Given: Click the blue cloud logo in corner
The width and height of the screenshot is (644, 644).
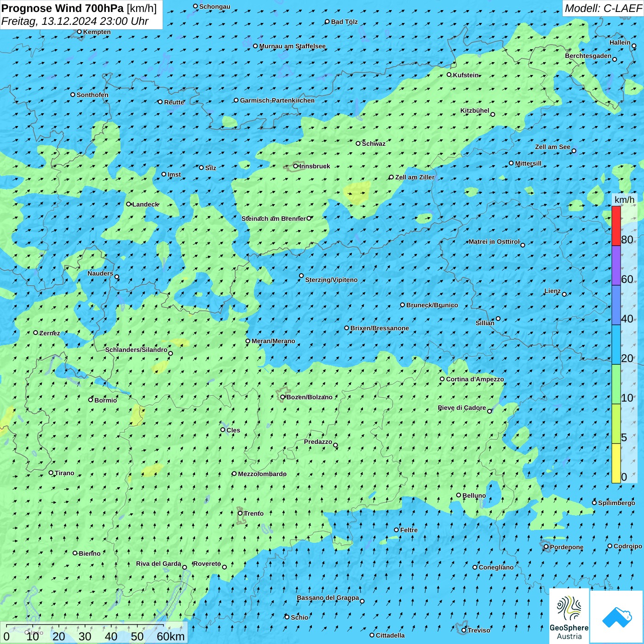Looking at the screenshot, I should (616, 616).
